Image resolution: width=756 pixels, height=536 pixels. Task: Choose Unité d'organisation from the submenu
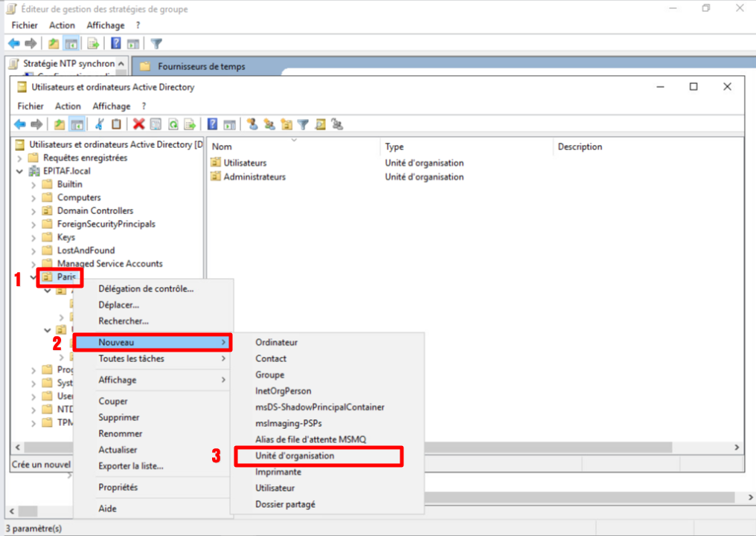pyautogui.click(x=295, y=456)
